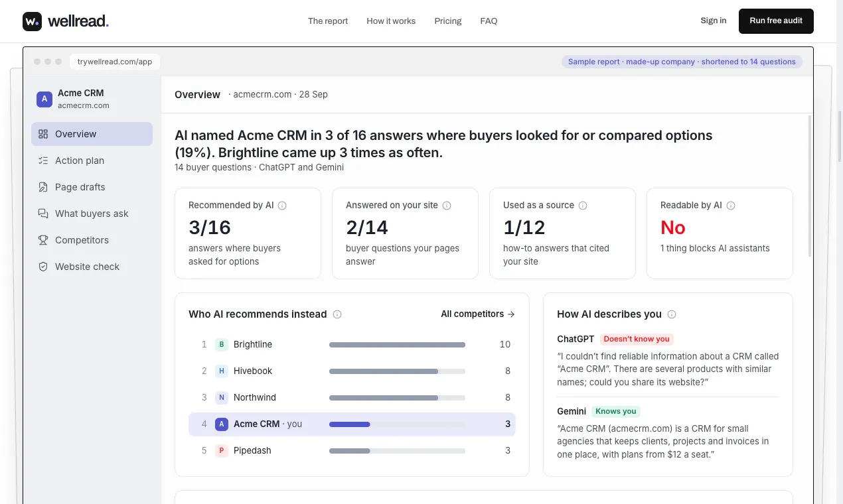
Task: Select the Pipedash competitor name
Action: click(252, 450)
